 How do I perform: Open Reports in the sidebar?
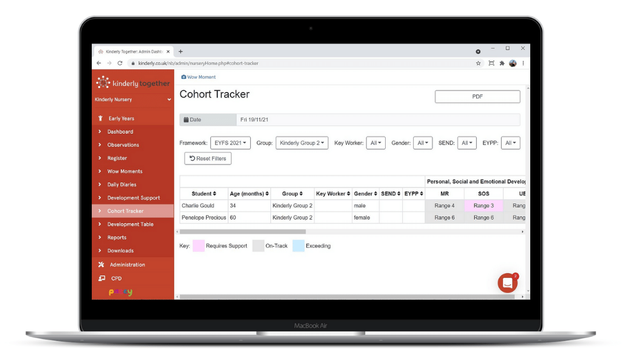(133, 238)
